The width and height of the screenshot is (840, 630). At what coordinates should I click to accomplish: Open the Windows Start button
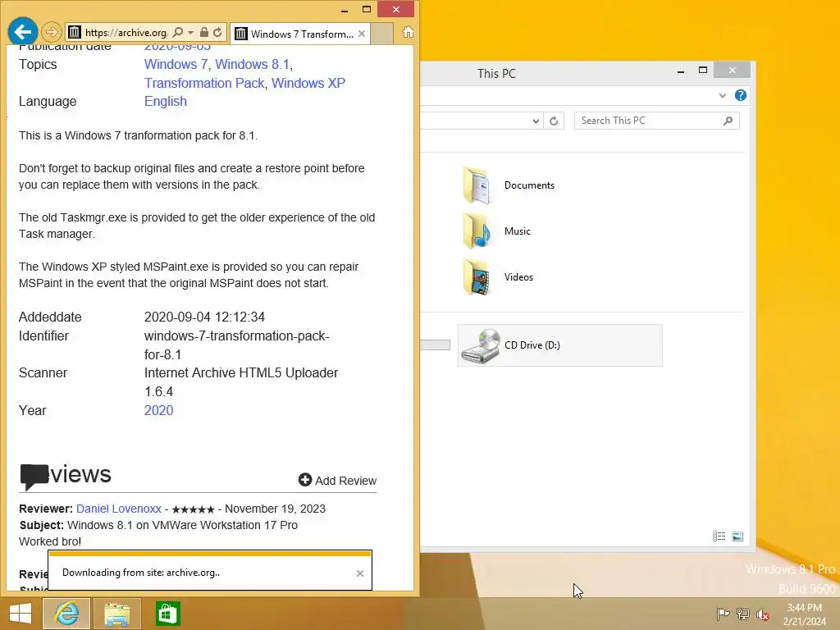click(x=21, y=614)
